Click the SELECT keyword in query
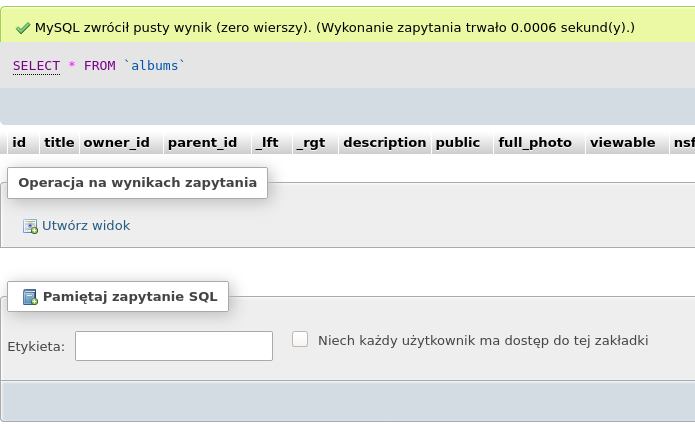Image resolution: width=695 pixels, height=424 pixels. (x=36, y=66)
